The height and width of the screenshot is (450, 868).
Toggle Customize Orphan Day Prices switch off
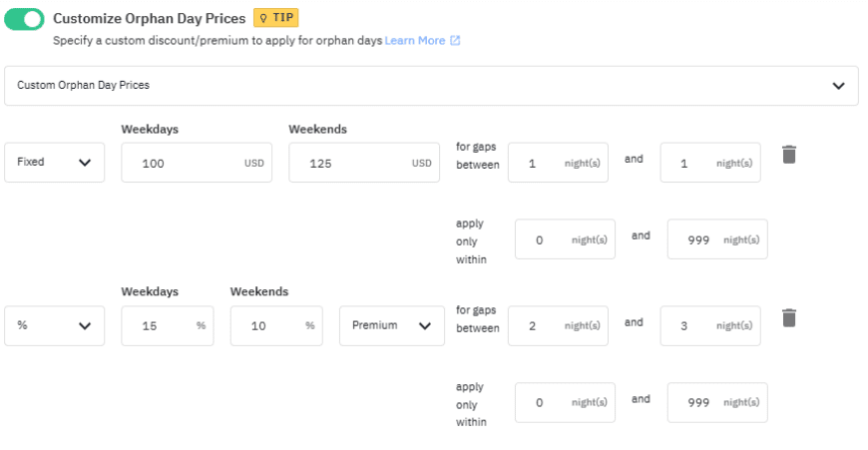24,19
